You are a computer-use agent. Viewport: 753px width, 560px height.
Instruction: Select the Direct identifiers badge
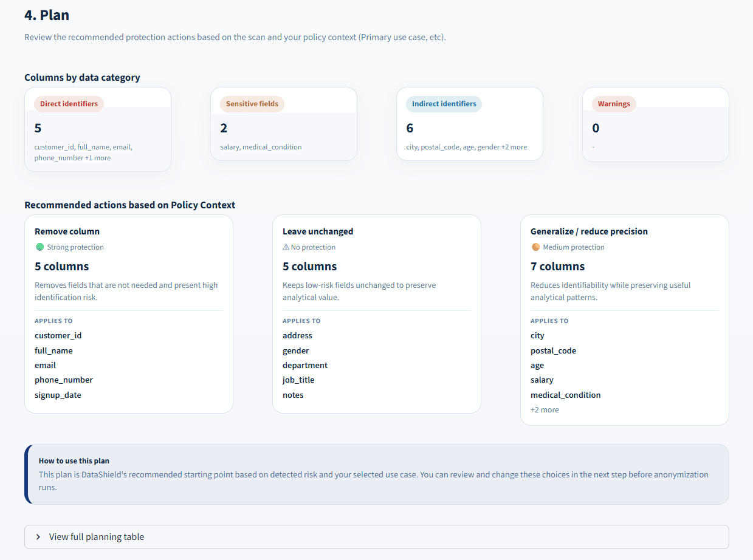[x=69, y=104]
